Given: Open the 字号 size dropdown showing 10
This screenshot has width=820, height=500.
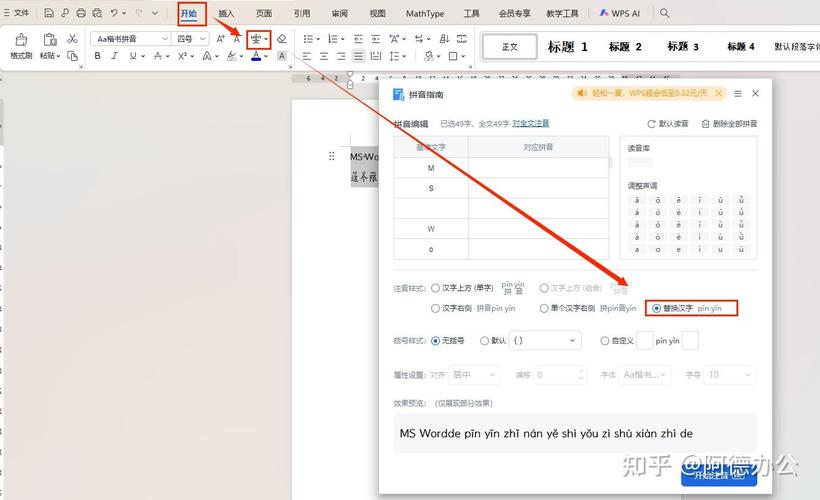Looking at the screenshot, I should coord(730,375).
